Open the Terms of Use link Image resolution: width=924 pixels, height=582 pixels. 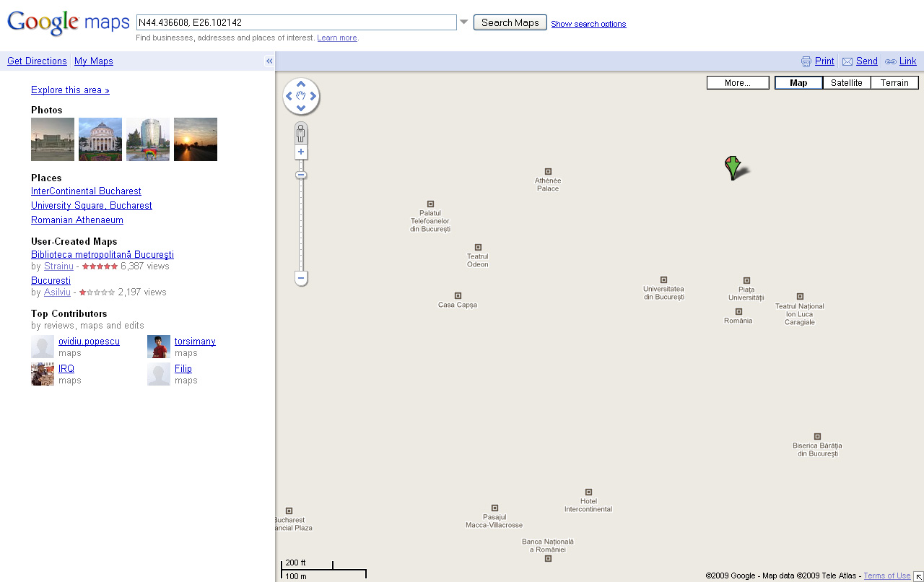(887, 576)
